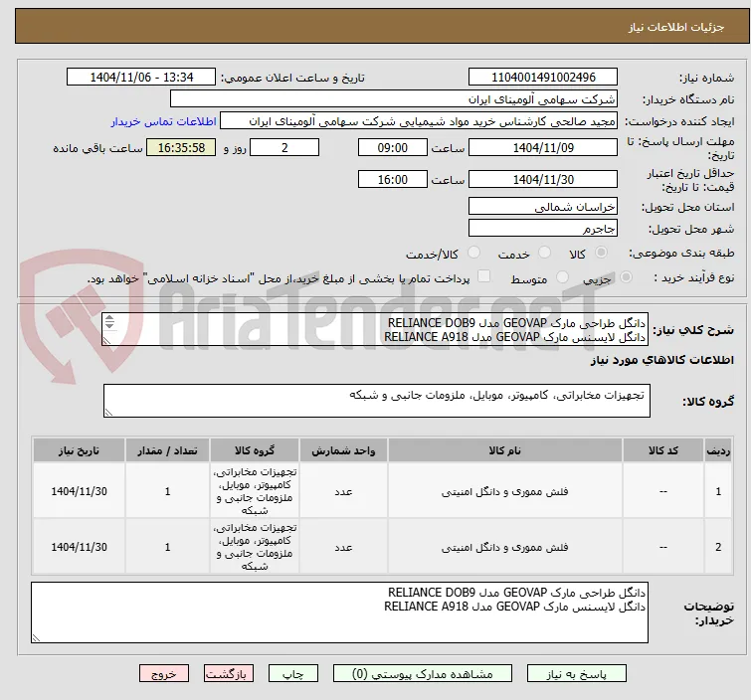Image resolution: width=751 pixels, height=700 pixels.
Task: Click the جزئیات اطلاعات نیاز header title
Action: [x=675, y=27]
